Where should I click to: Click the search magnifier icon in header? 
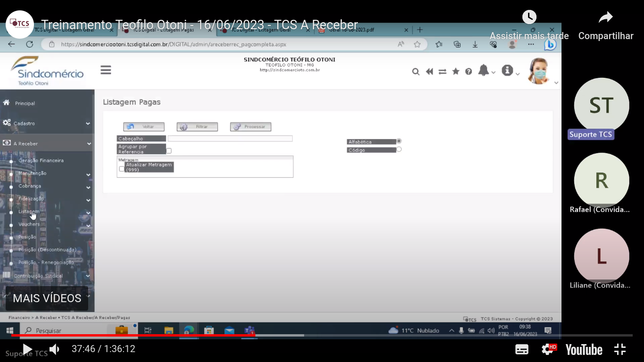tap(416, 72)
